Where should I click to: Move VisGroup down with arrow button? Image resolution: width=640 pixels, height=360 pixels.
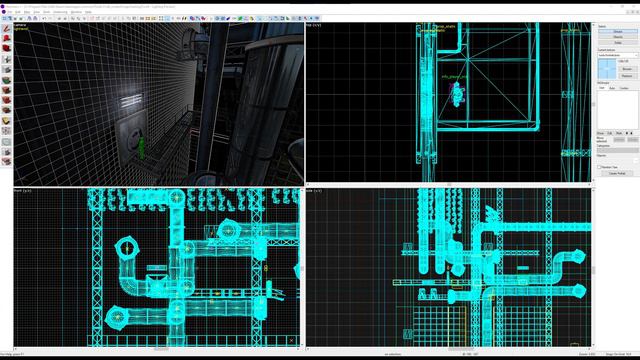(x=632, y=133)
